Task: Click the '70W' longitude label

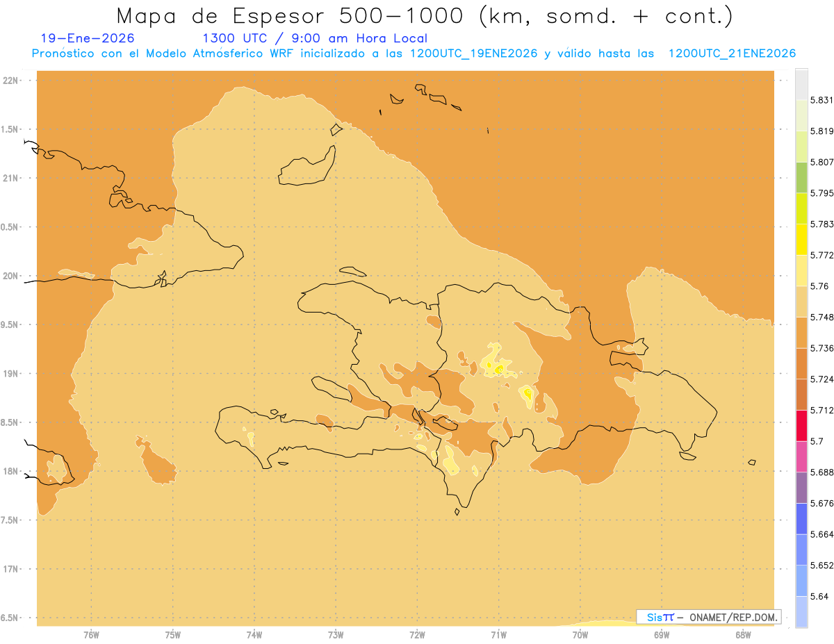Action: point(580,634)
